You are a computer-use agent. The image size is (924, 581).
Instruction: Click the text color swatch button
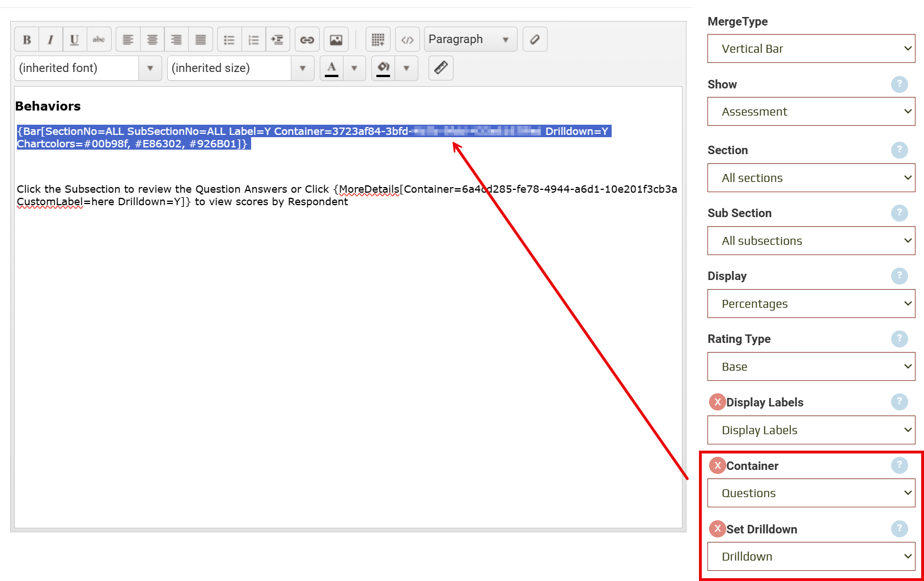pos(332,68)
